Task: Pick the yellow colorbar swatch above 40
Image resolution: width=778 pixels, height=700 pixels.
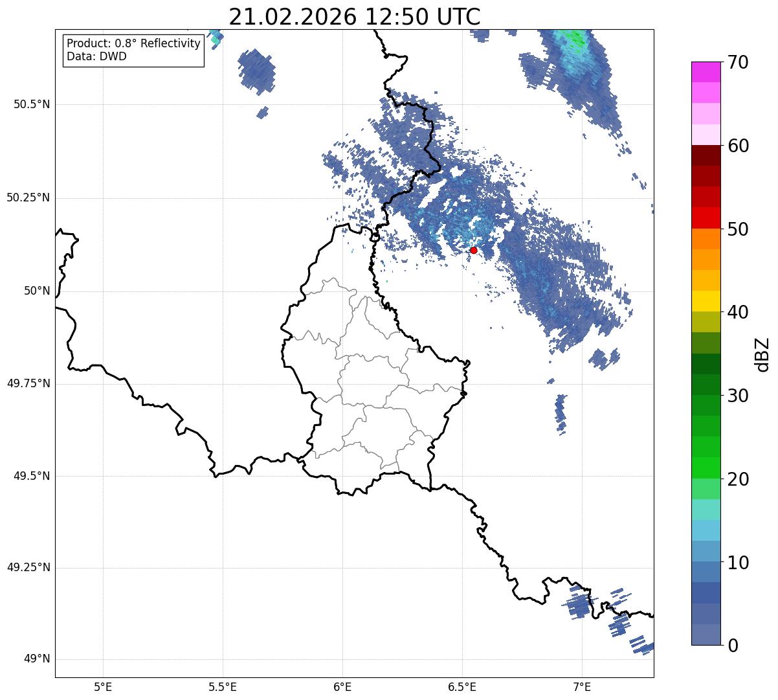Action: pyautogui.click(x=706, y=301)
